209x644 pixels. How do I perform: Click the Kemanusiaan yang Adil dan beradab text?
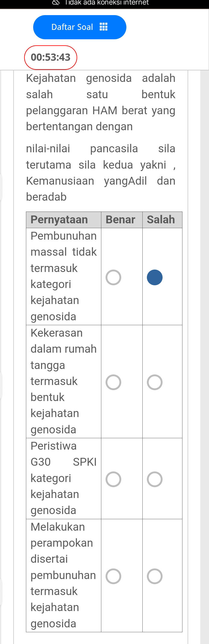(101, 181)
